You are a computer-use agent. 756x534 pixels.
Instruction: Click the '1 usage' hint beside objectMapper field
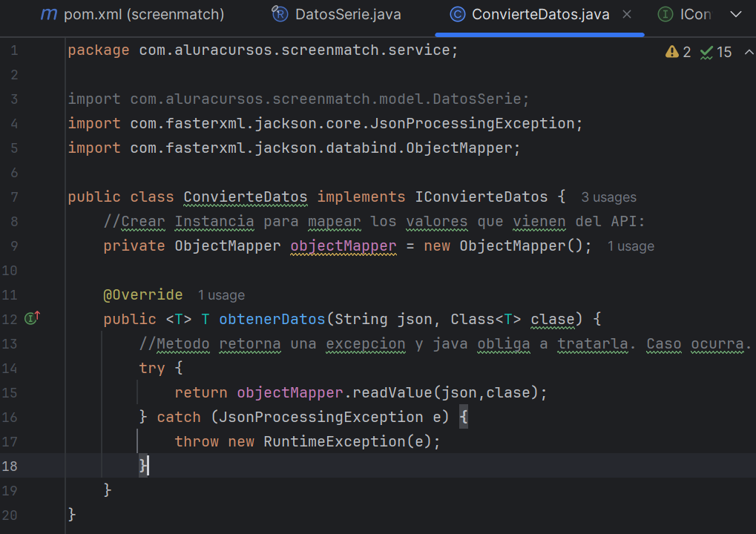pos(631,246)
